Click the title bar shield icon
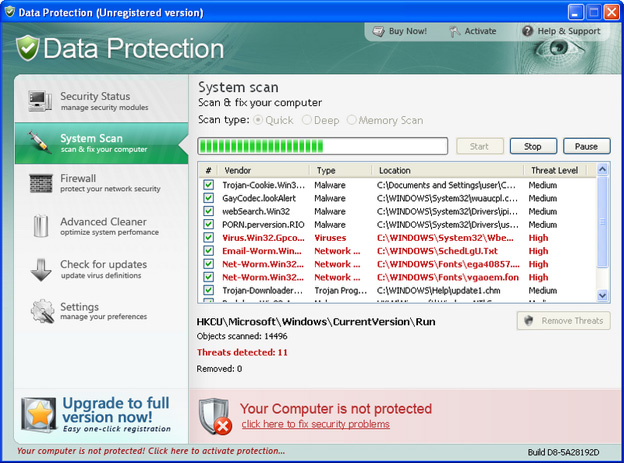This screenshot has height=463, width=624. pyautogui.click(x=10, y=12)
